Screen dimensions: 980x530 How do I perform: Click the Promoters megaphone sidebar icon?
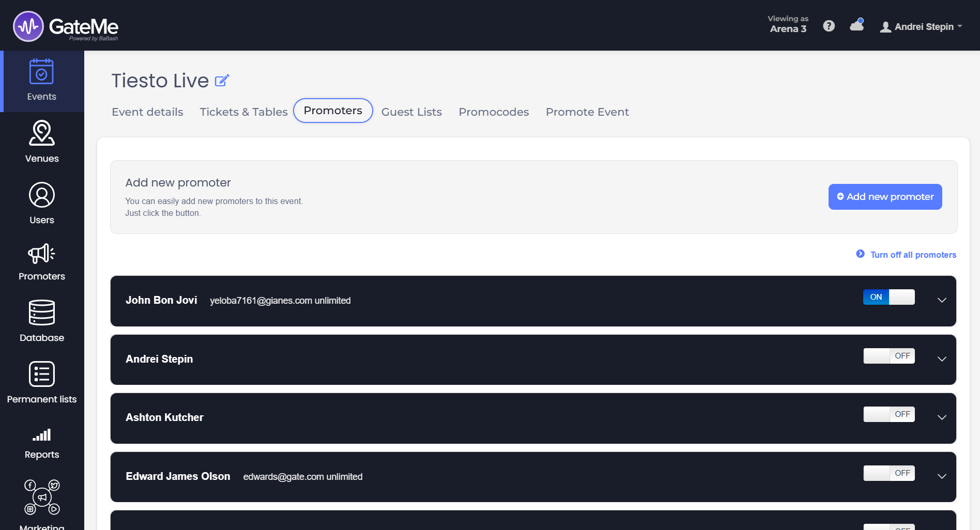41,254
